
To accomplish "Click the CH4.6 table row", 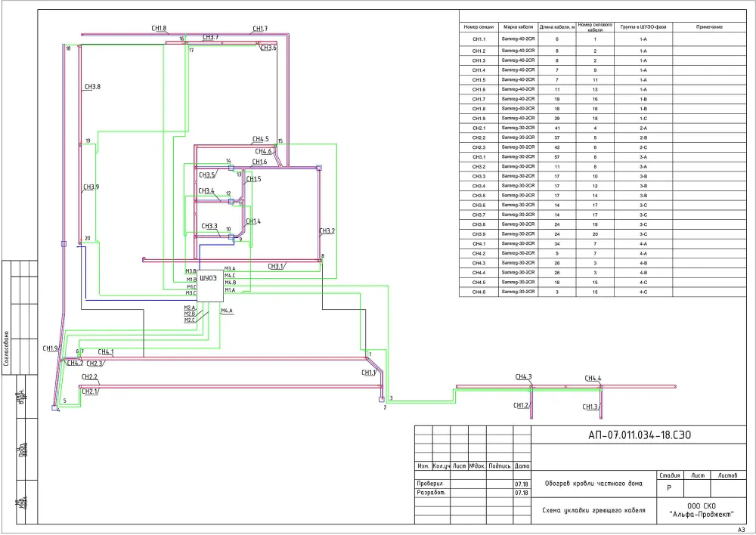I will 603,292.
